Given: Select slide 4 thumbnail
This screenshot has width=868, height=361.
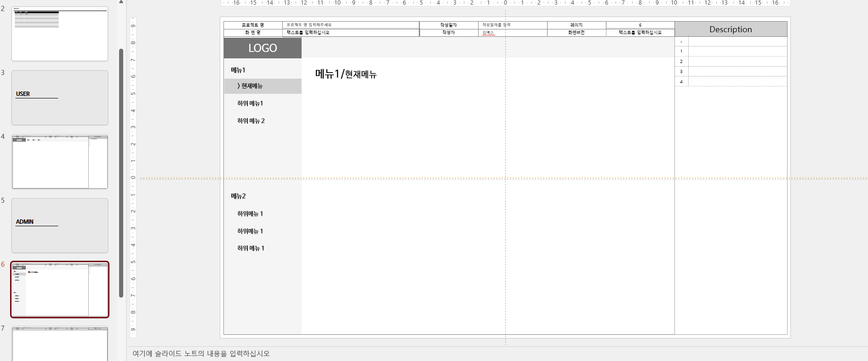Looking at the screenshot, I should [x=60, y=161].
